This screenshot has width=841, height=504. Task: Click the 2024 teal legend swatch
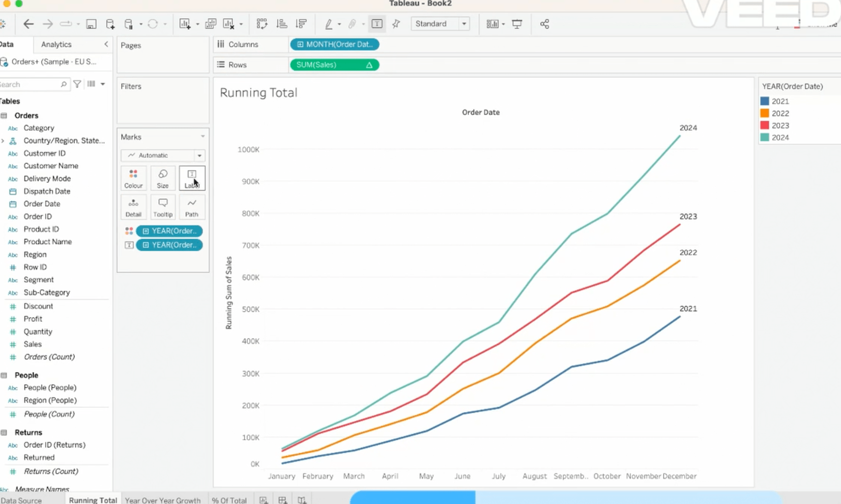pos(765,138)
